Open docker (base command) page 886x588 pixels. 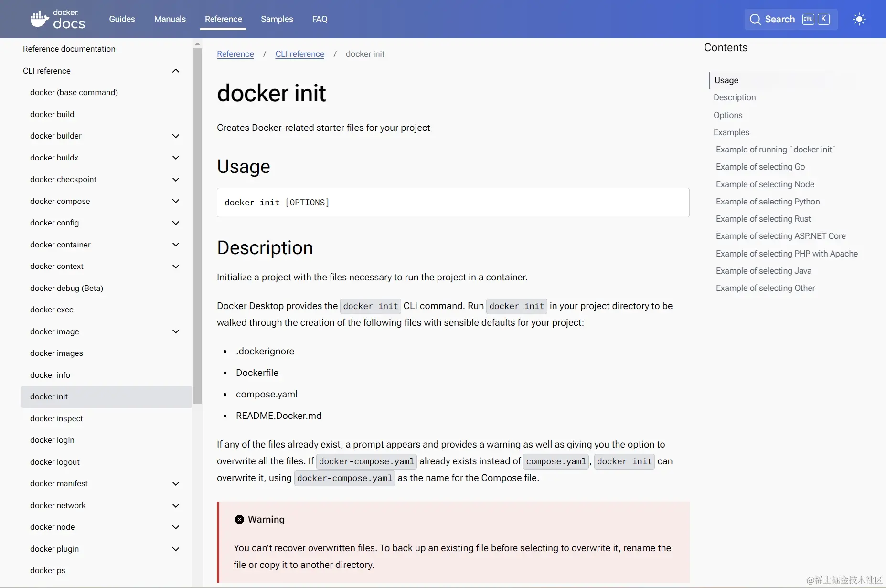tap(74, 92)
